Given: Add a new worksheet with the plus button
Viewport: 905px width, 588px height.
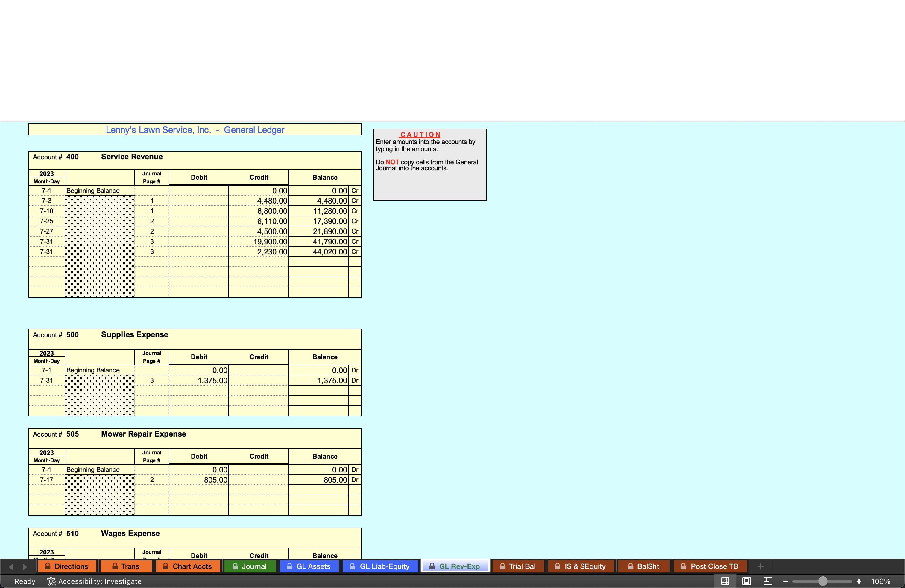Looking at the screenshot, I should pos(760,566).
